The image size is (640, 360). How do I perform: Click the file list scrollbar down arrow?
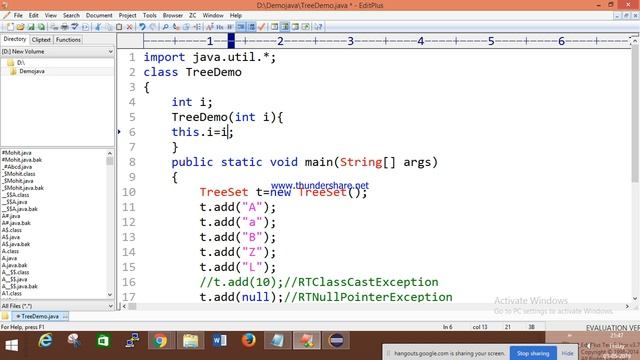tap(110, 295)
